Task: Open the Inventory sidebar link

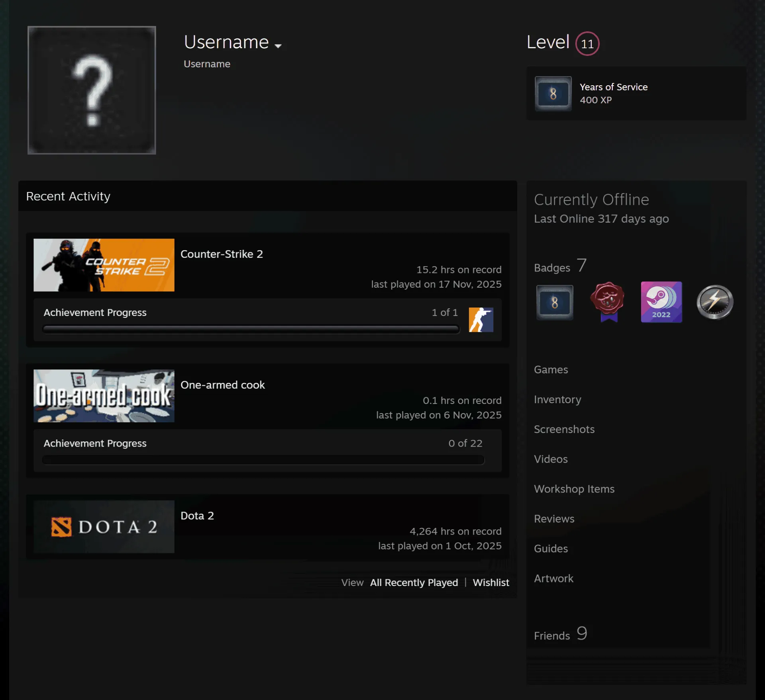Action: (557, 400)
